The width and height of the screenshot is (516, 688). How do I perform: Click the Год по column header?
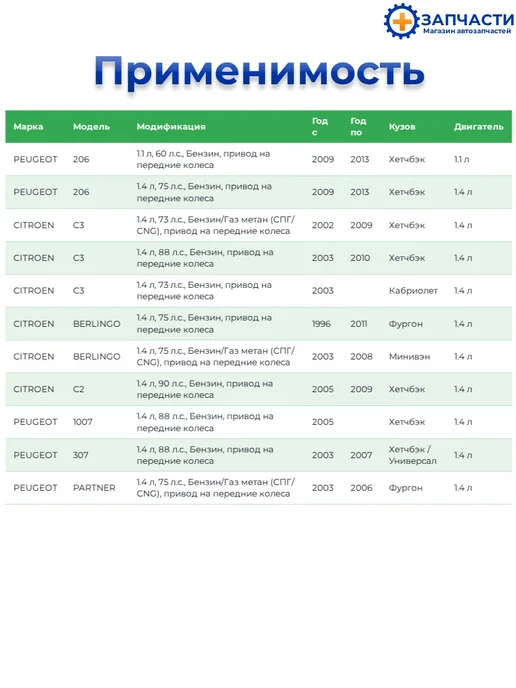[x=358, y=126]
